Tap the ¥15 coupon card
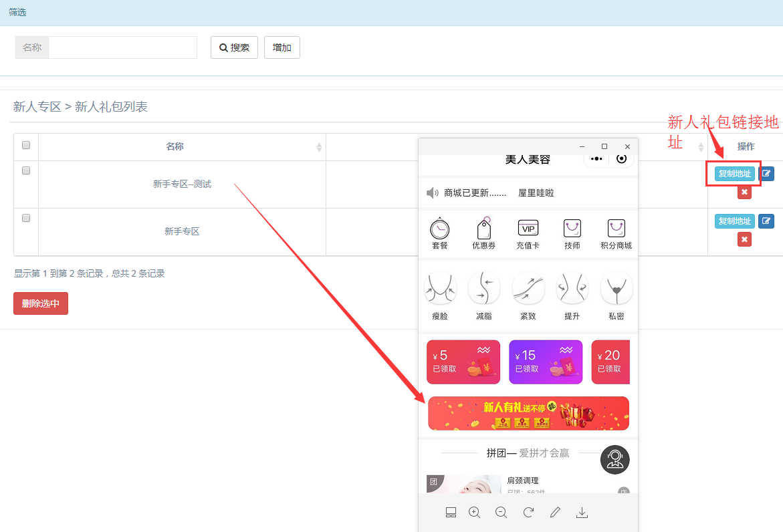 pyautogui.click(x=546, y=362)
